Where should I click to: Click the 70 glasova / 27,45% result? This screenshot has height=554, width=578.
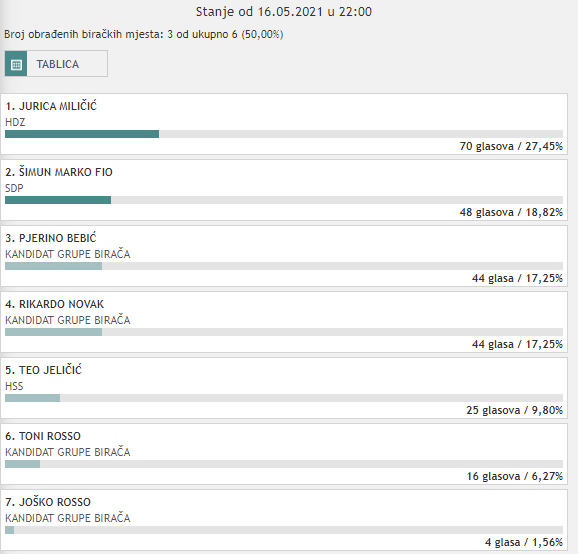[511, 146]
